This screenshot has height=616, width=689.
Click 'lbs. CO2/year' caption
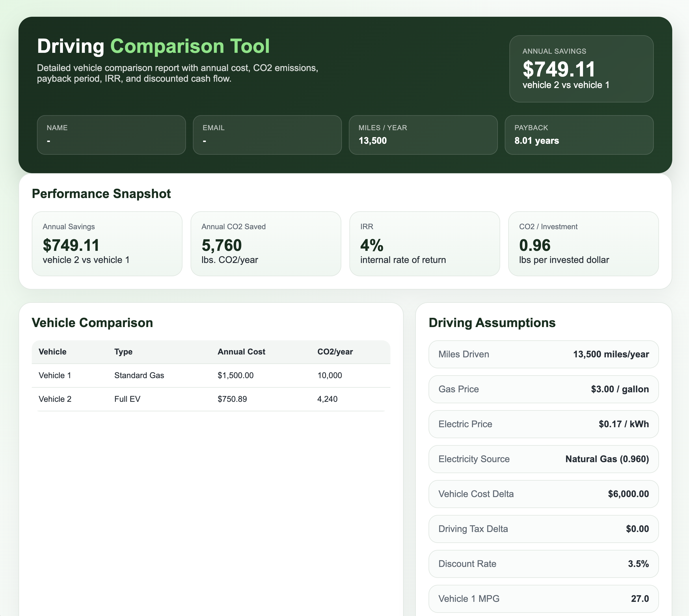point(230,260)
